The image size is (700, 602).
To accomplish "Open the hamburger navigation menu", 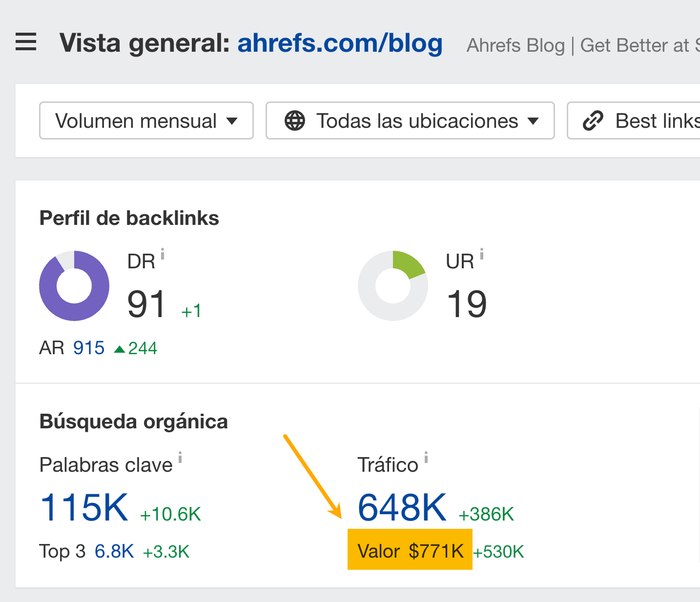I will [25, 42].
